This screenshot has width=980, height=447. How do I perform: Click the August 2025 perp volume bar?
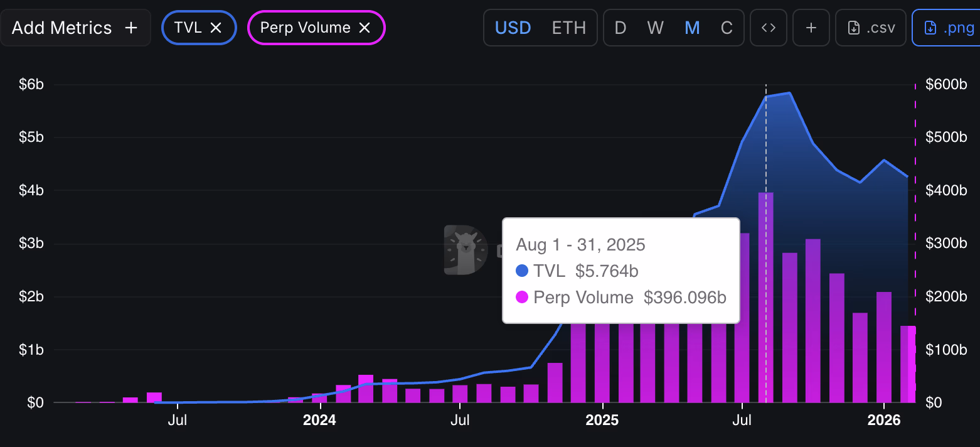coord(765,364)
